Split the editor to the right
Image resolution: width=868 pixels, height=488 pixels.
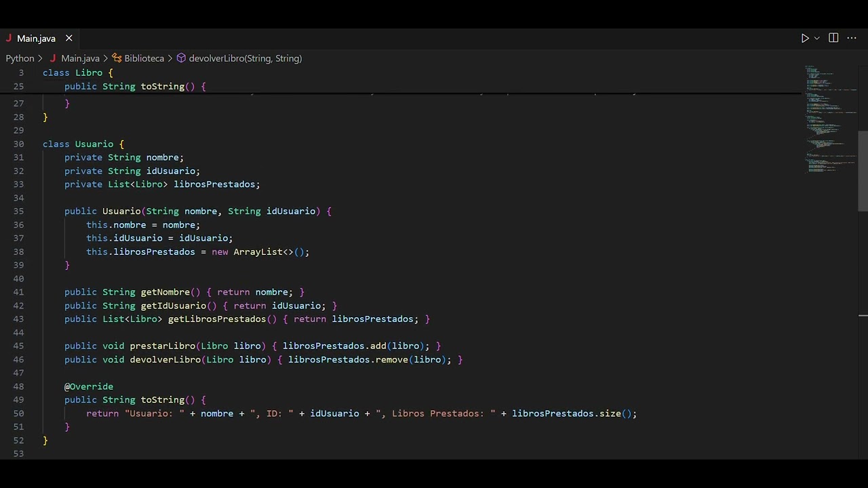click(833, 39)
